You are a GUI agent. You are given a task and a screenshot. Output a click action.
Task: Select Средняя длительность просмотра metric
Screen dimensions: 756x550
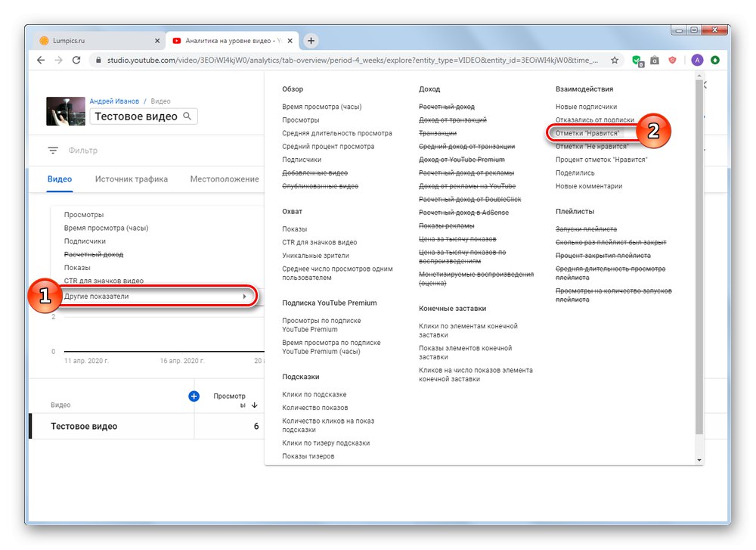(x=337, y=133)
